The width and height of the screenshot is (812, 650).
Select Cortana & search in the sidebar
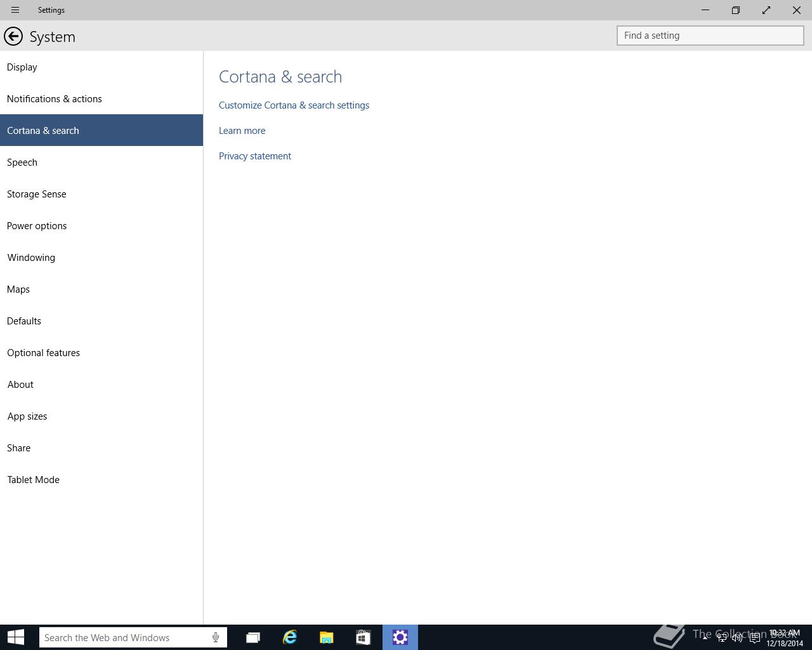(x=101, y=130)
